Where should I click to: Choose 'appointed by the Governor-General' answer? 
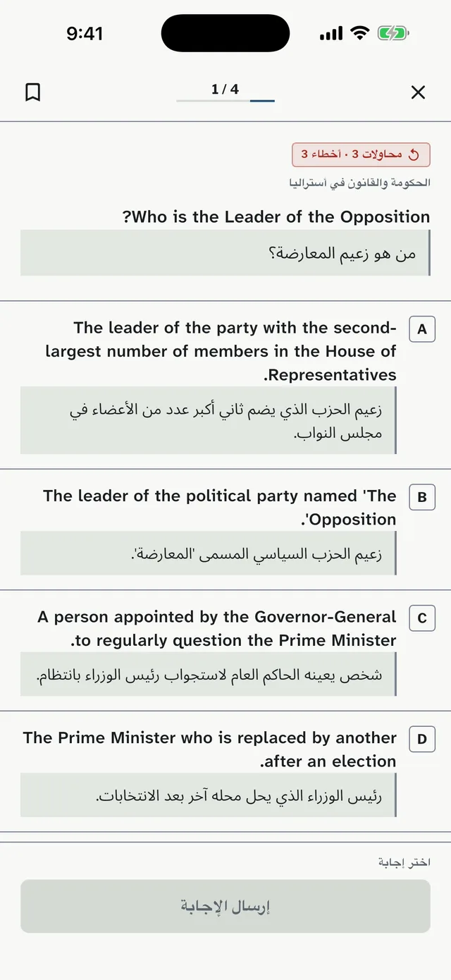click(217, 629)
